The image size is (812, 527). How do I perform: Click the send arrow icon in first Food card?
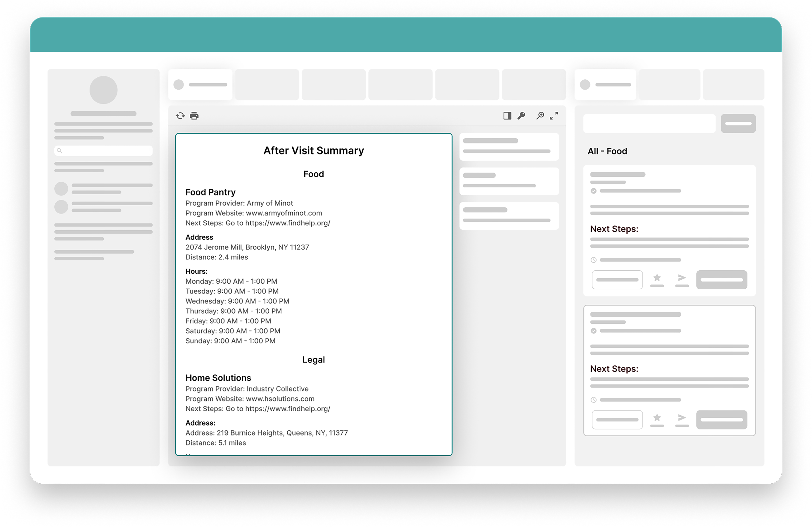(x=682, y=278)
